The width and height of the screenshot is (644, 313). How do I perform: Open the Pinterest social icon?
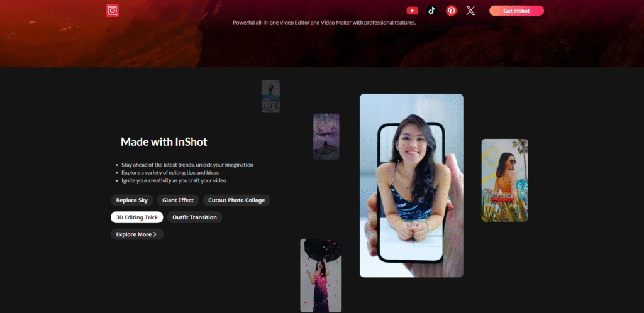[451, 10]
